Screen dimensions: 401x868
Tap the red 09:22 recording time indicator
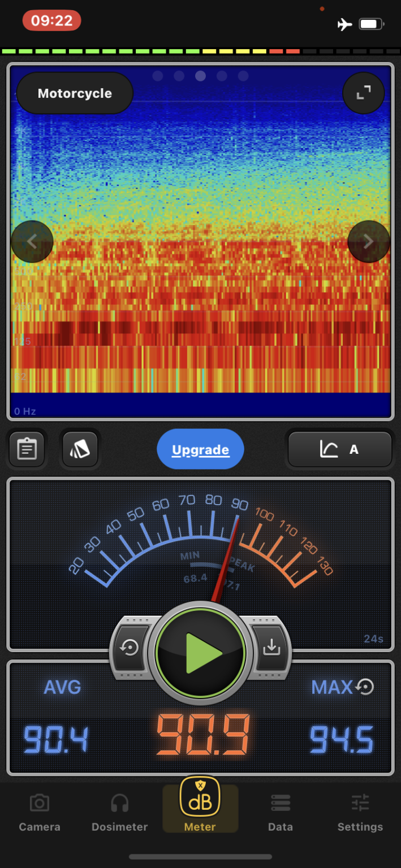51,21
